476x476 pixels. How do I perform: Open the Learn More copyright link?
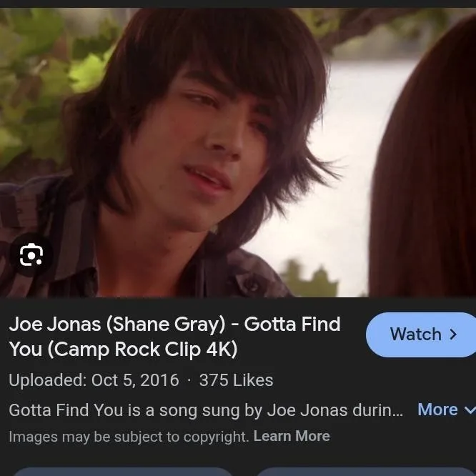[x=292, y=436]
